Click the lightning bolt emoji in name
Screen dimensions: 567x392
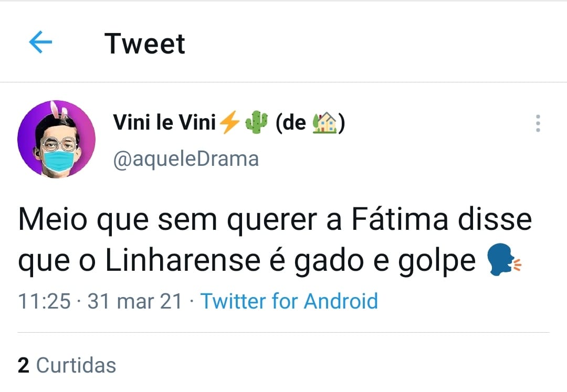229,123
